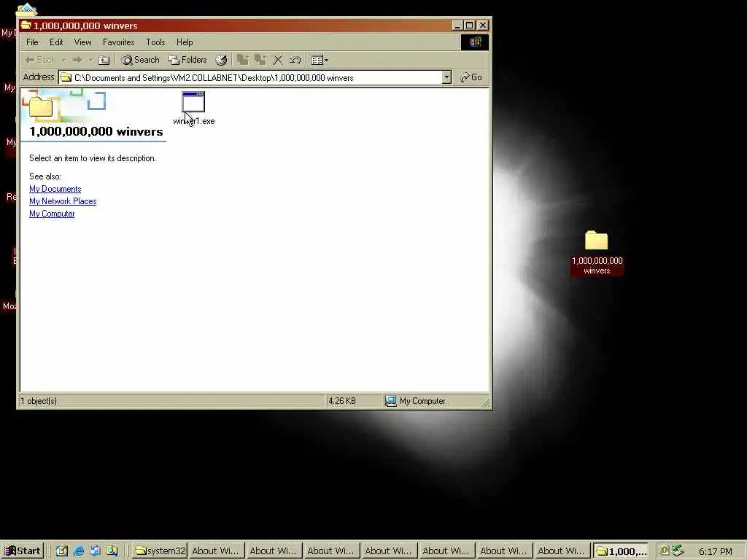Click the 1 object(s) status text
The height and width of the screenshot is (560, 747).
[39, 401]
